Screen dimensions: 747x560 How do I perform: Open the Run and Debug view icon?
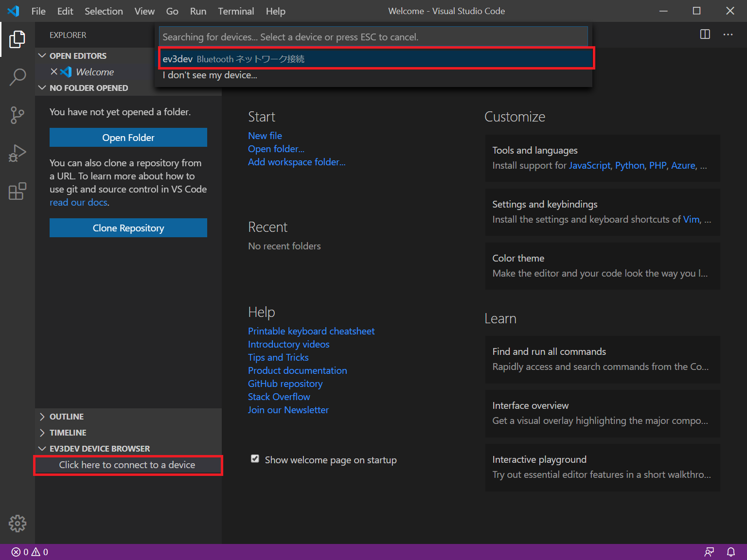(x=18, y=153)
